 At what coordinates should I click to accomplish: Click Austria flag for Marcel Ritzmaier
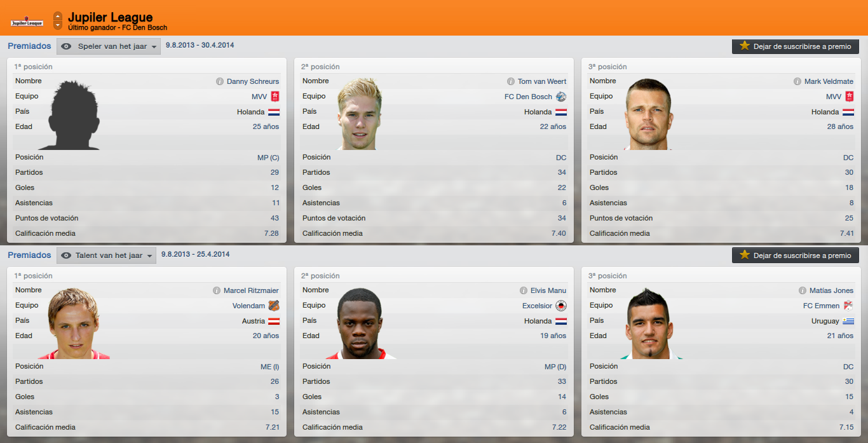point(274,321)
